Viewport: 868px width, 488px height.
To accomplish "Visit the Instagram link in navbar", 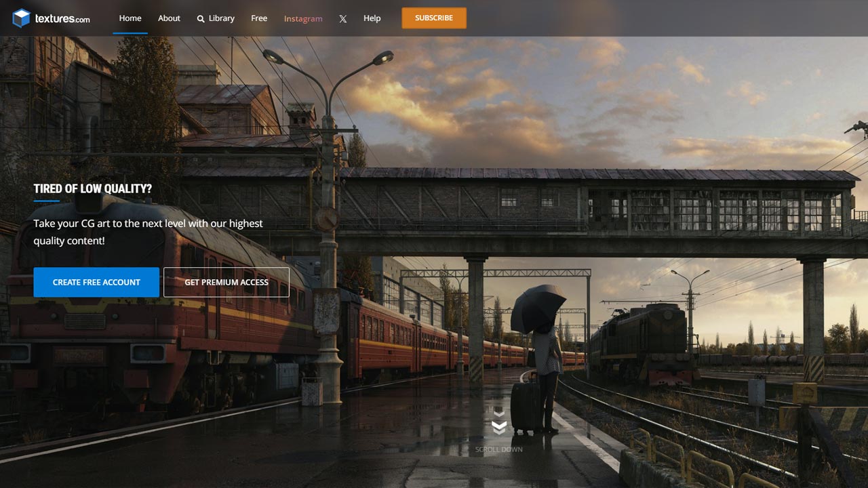I will (x=303, y=18).
